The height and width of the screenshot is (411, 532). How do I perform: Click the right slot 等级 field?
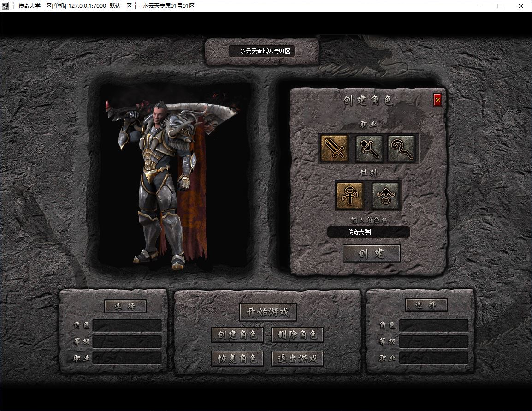click(x=434, y=341)
